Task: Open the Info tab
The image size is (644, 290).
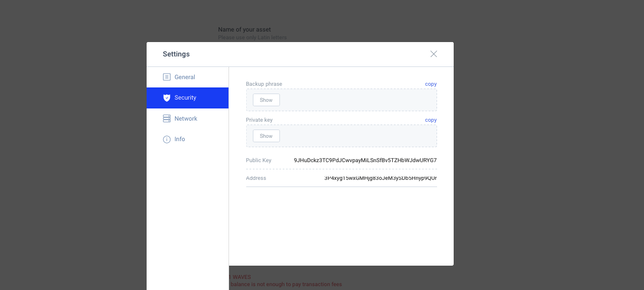Action: (188, 139)
